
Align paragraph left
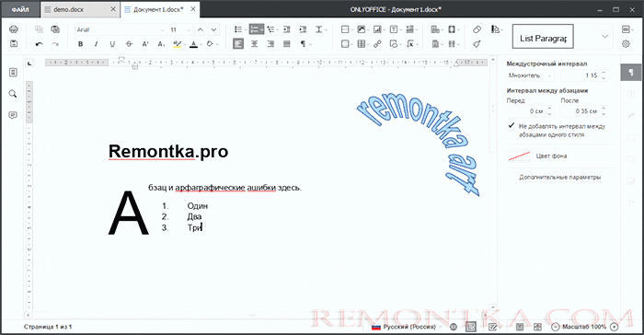tap(238, 44)
